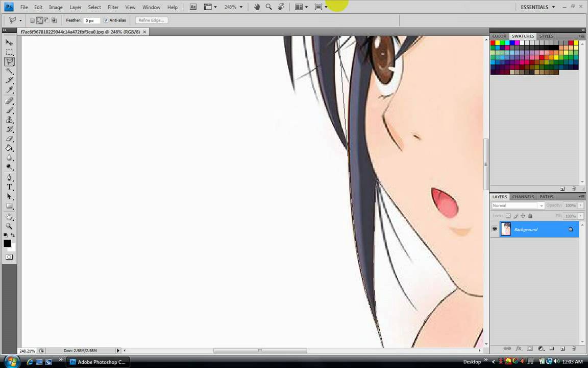Select the Clone Stamp tool
This screenshot has width=588, height=368.
[x=9, y=120]
